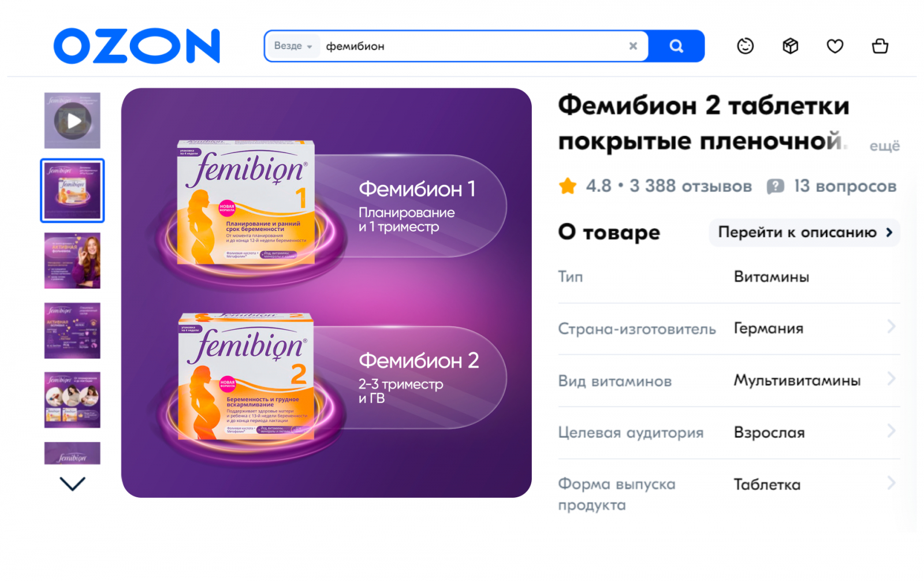
Task: Click the OZON logo
Action: pos(137,46)
